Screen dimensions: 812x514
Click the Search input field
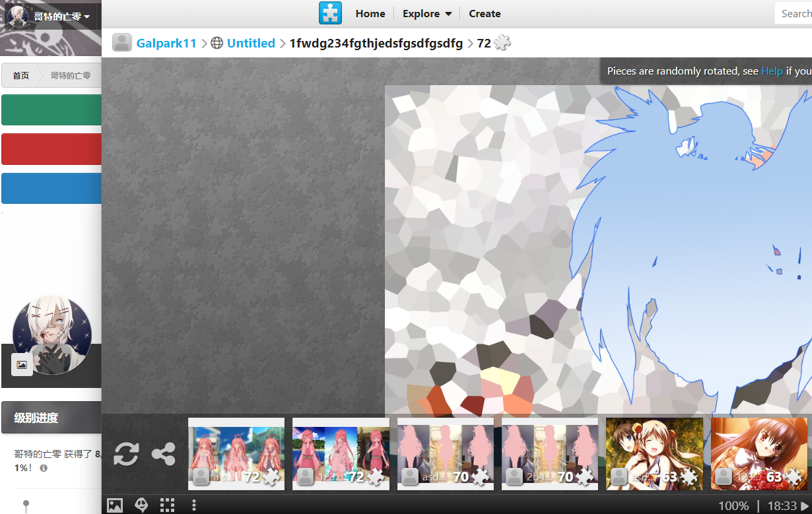(x=794, y=13)
